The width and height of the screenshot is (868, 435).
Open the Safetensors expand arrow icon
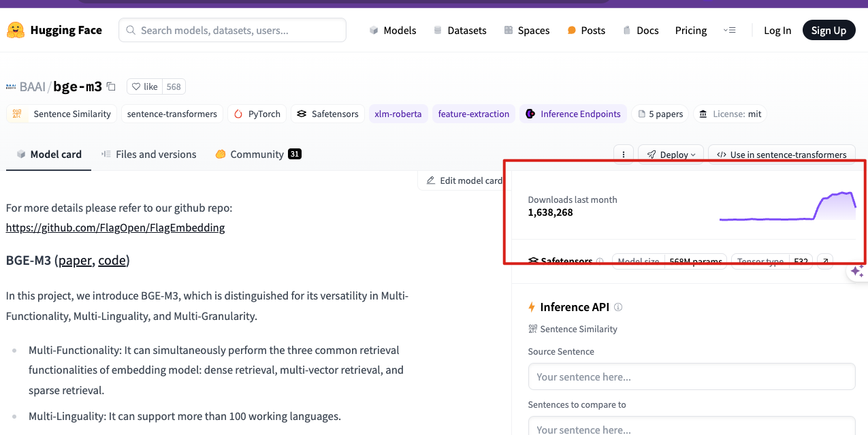[x=824, y=261]
